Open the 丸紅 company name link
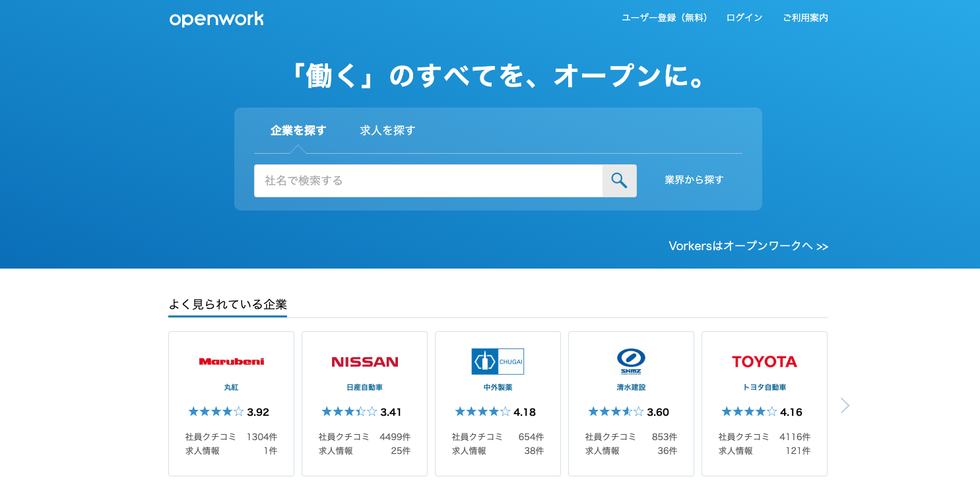This screenshot has height=485, width=980. click(x=231, y=387)
